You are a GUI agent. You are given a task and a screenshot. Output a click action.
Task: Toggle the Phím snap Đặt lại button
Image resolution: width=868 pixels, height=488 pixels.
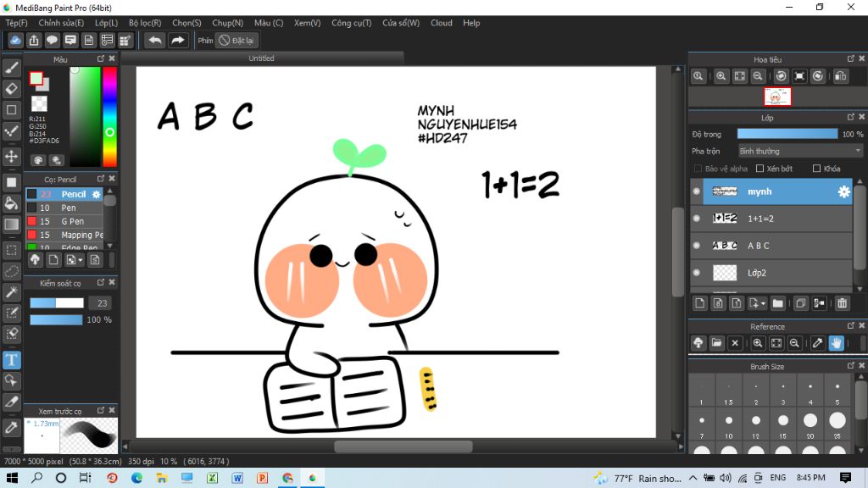(236, 41)
